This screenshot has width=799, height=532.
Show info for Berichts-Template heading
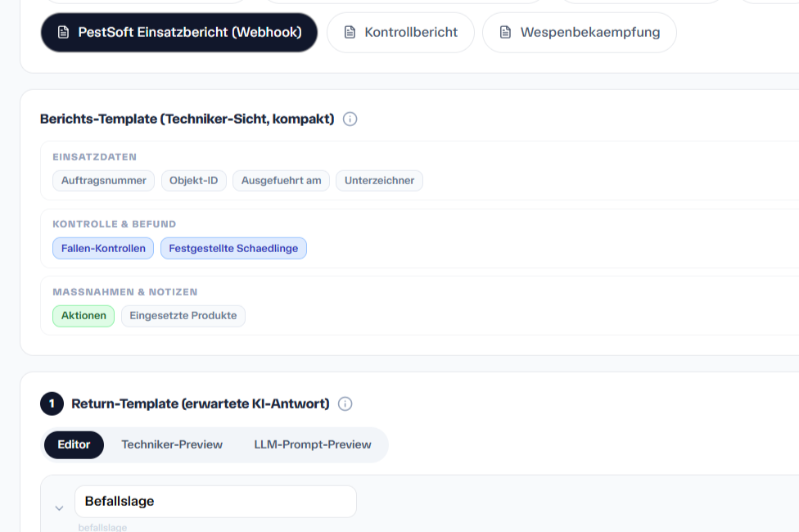(x=350, y=119)
